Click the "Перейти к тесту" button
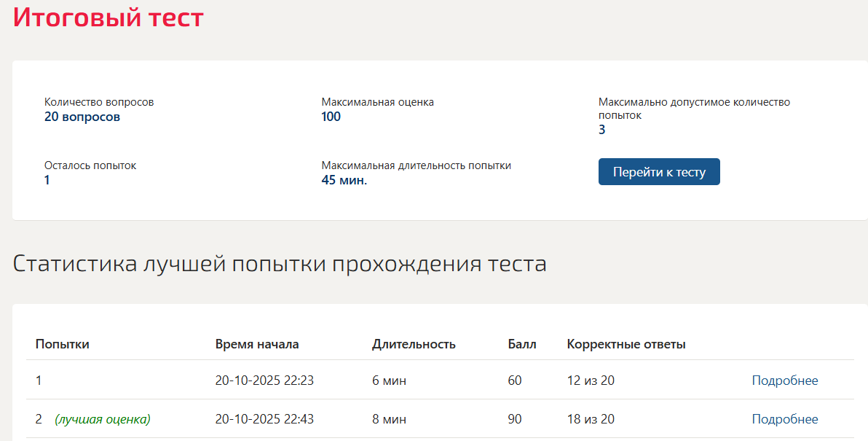 [x=659, y=172]
